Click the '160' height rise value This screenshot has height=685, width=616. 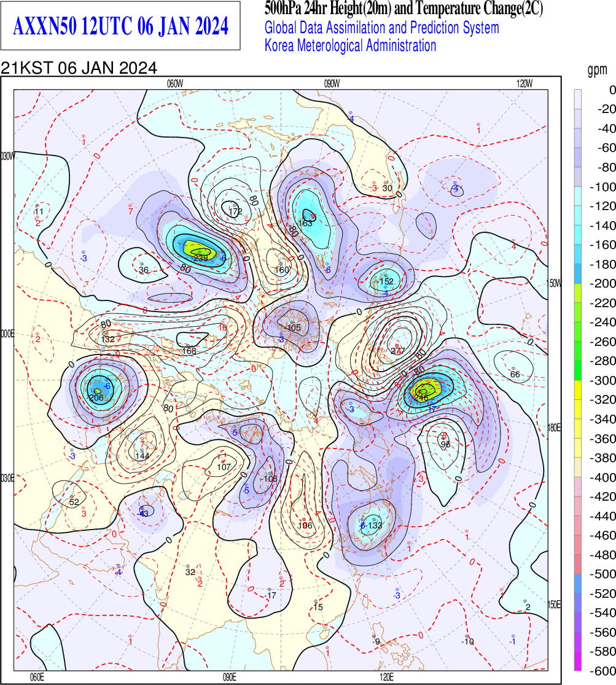tap(282, 270)
